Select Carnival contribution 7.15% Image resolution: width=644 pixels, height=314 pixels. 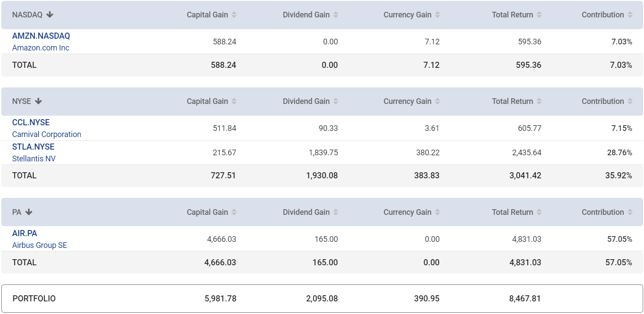pyautogui.click(x=622, y=129)
